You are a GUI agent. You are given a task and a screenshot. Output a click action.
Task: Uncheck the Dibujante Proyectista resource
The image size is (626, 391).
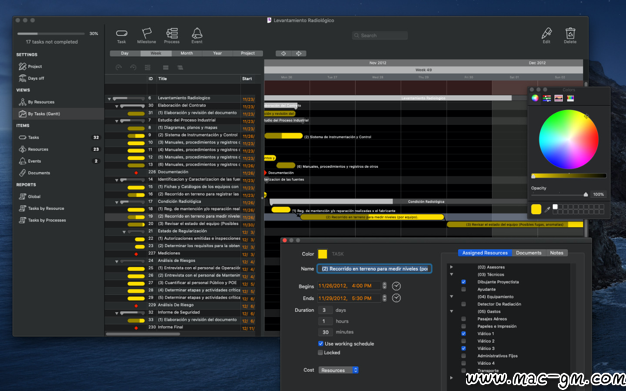464,282
